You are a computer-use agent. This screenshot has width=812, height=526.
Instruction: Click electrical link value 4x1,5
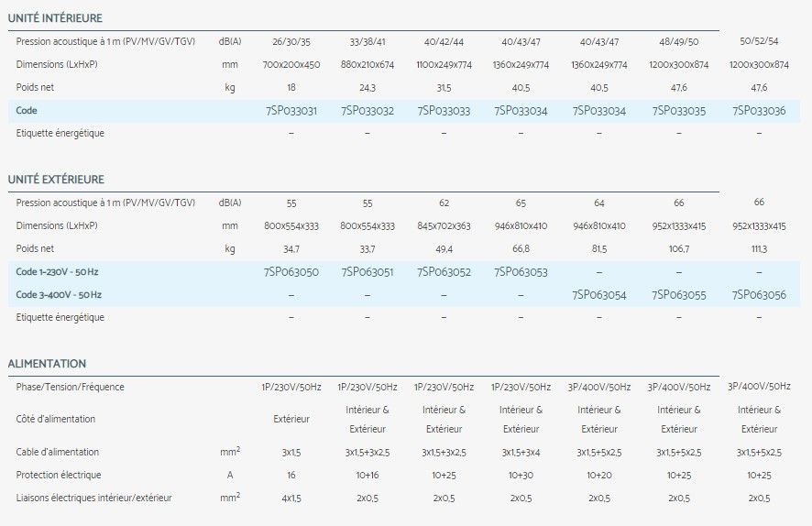291,499
